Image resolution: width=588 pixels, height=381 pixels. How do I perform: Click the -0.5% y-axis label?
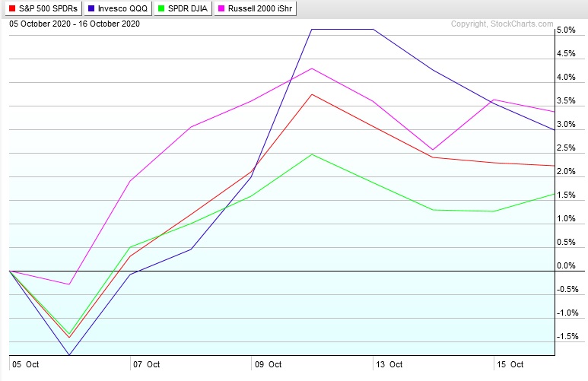(567, 290)
